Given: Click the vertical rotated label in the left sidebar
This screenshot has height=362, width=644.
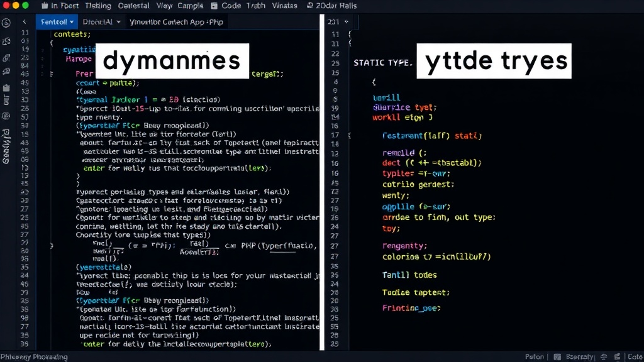Looking at the screenshot, I should pos(6,146).
